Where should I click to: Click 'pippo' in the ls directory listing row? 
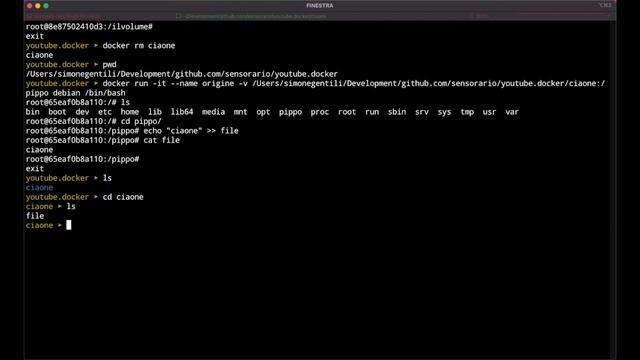click(291, 112)
